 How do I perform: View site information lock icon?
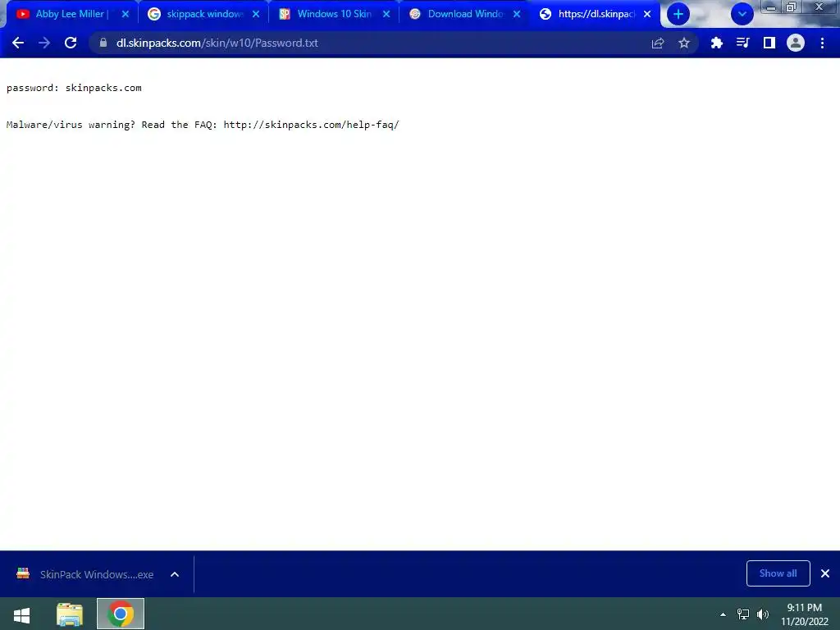(103, 43)
